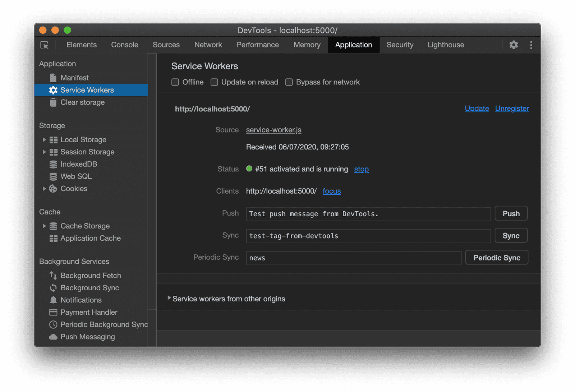Click the inspect element cursor icon
The image size is (575, 392).
45,45
